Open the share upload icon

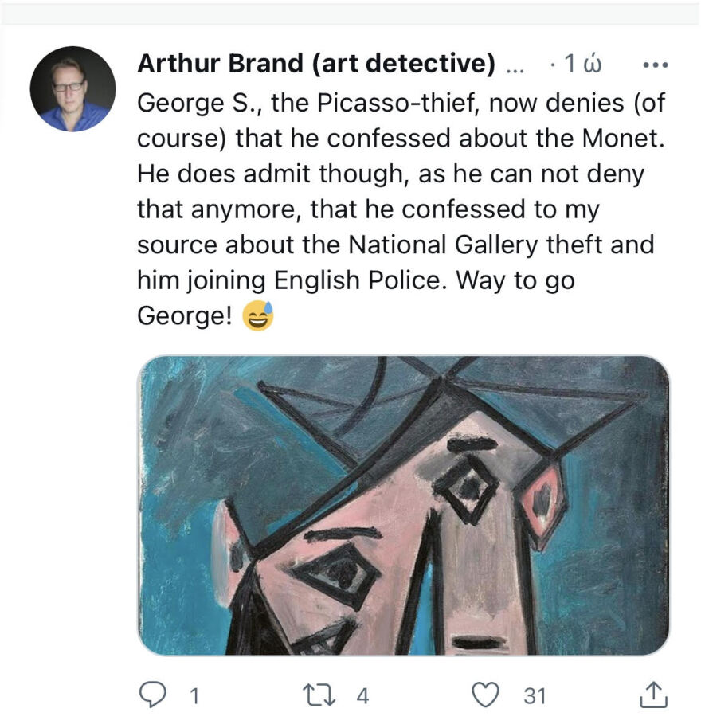click(x=652, y=695)
